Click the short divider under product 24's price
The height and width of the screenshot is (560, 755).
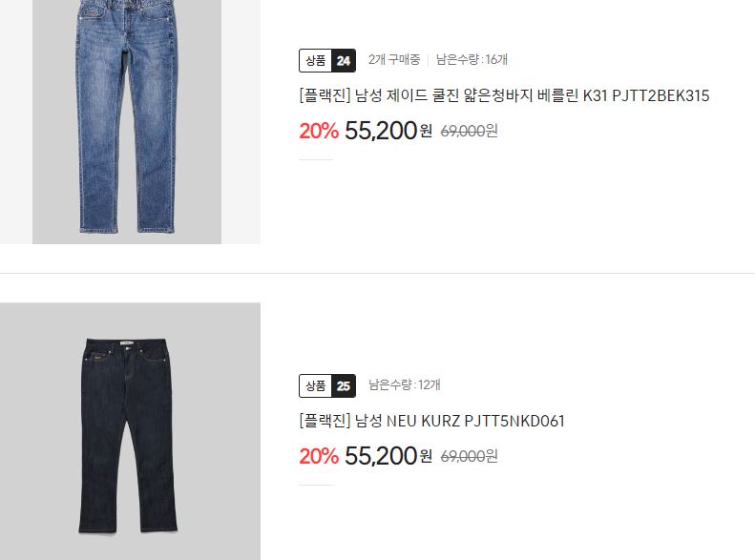pos(316,159)
